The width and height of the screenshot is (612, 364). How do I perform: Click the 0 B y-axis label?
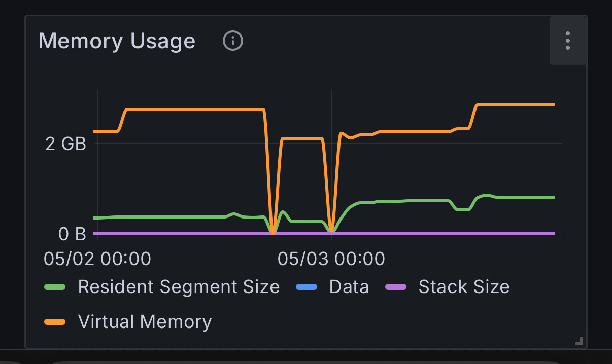pos(72,234)
